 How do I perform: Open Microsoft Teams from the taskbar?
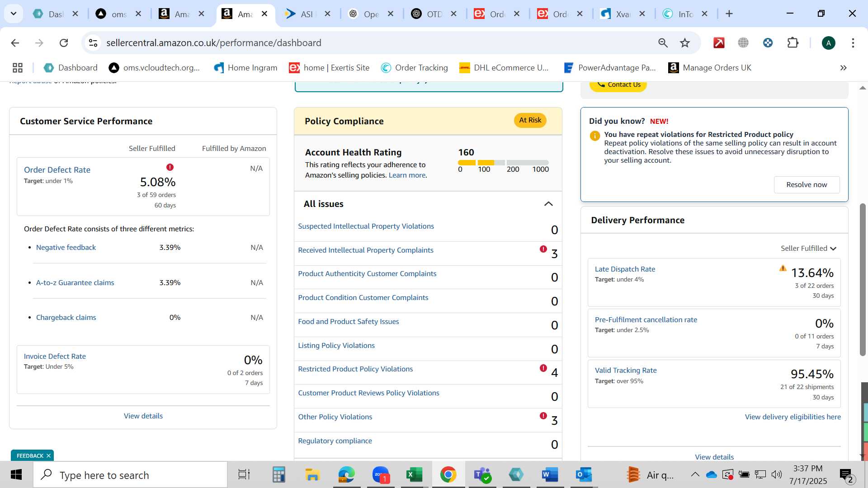[482, 475]
